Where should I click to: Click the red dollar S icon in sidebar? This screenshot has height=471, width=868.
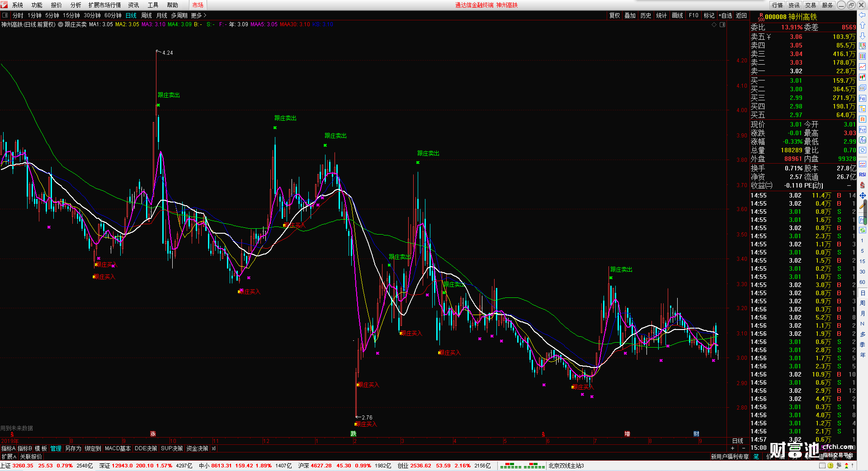pos(863,185)
